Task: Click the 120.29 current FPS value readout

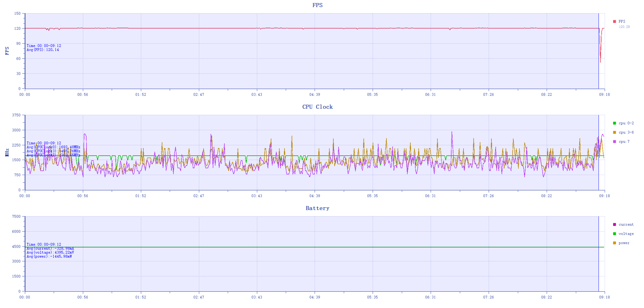Action: click(x=624, y=27)
